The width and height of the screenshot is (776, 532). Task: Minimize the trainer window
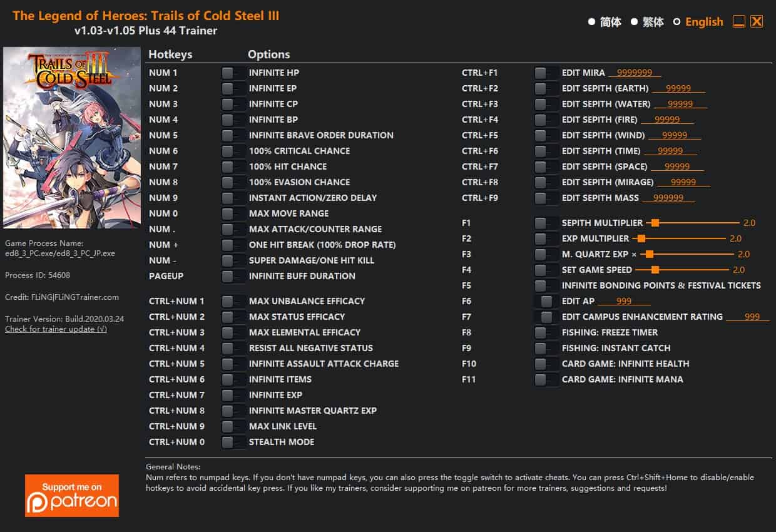(739, 22)
